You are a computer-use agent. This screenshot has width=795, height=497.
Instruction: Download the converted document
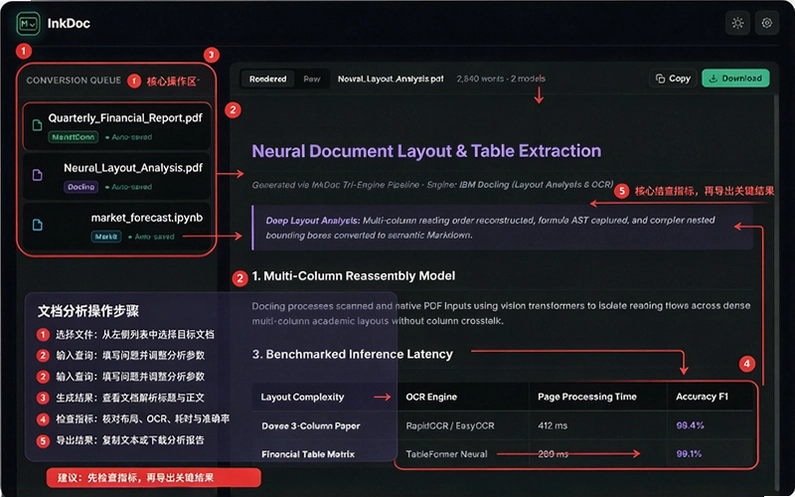(735, 79)
